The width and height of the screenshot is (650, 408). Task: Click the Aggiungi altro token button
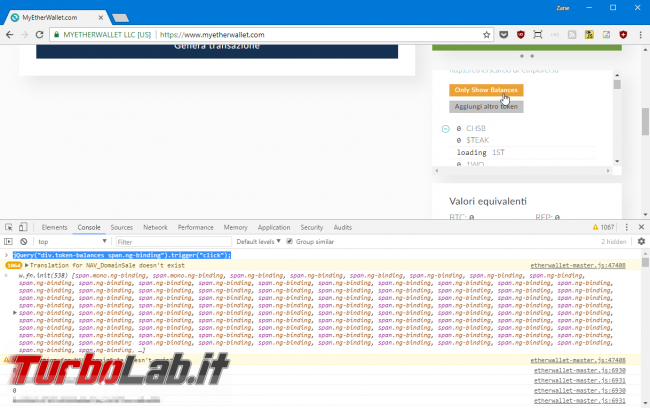486,107
